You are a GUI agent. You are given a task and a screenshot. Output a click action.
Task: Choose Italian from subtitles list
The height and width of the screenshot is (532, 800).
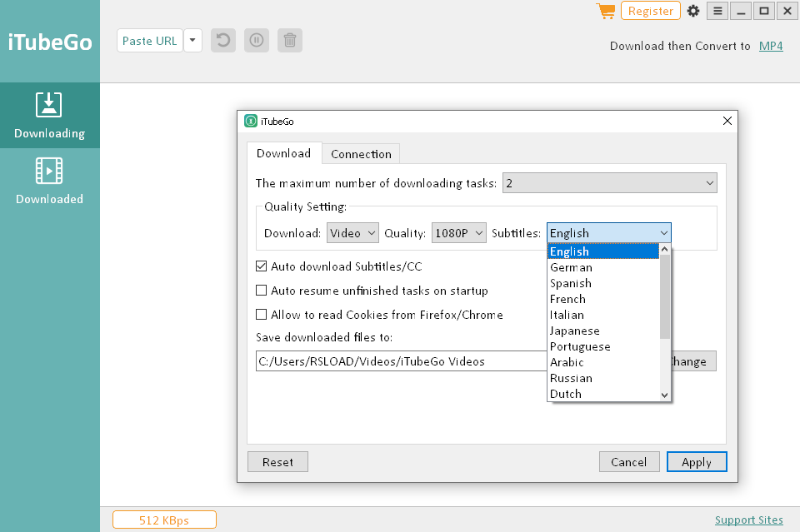(x=603, y=315)
